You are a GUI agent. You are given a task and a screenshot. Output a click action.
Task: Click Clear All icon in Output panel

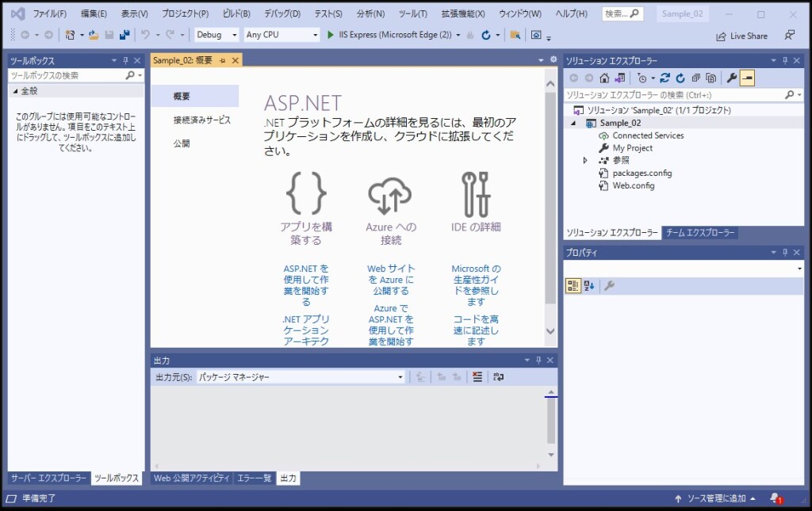(477, 377)
